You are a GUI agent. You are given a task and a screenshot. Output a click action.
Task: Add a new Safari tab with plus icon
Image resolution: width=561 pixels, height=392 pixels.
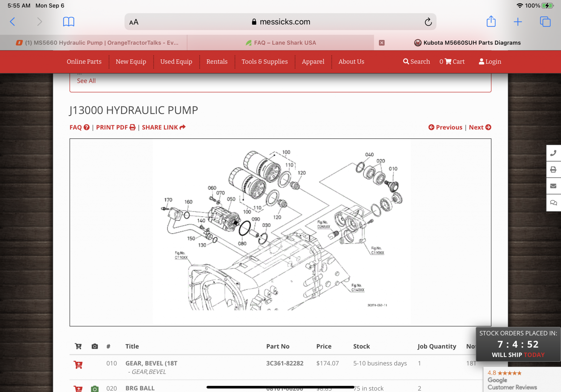pyautogui.click(x=518, y=22)
